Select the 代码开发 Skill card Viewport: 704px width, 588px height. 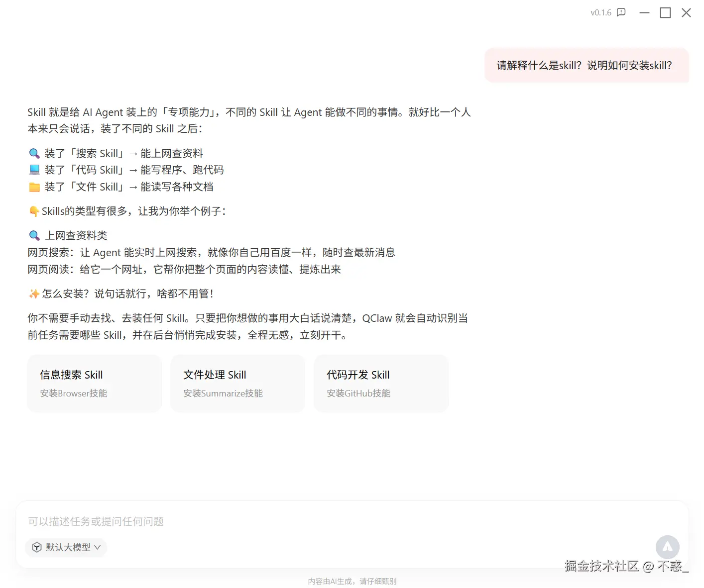point(381,383)
